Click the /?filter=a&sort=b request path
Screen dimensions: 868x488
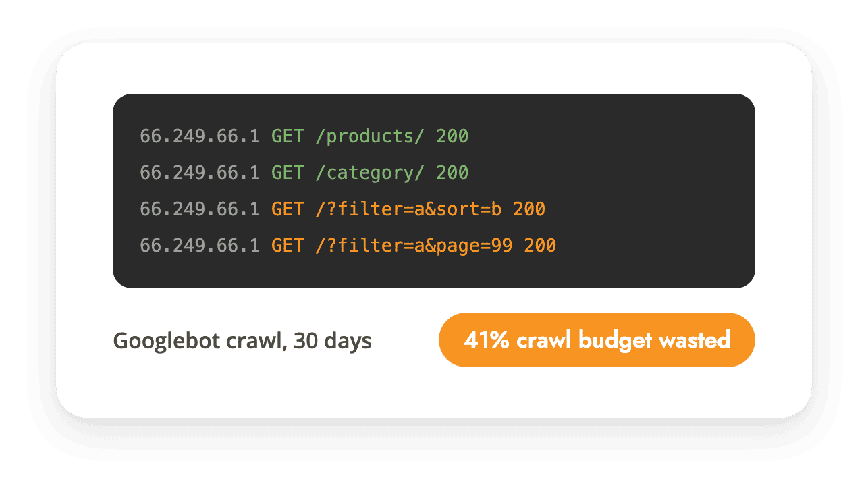(x=408, y=210)
